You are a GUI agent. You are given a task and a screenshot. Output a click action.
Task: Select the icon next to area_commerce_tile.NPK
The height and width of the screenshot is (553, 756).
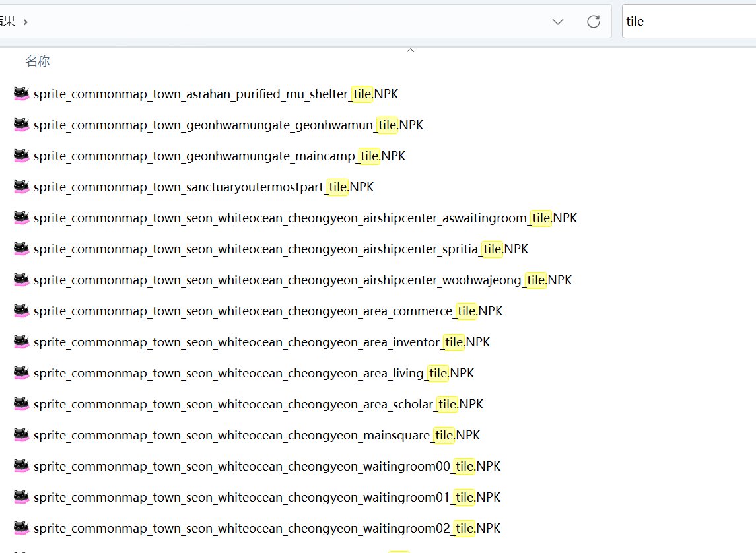(x=22, y=311)
